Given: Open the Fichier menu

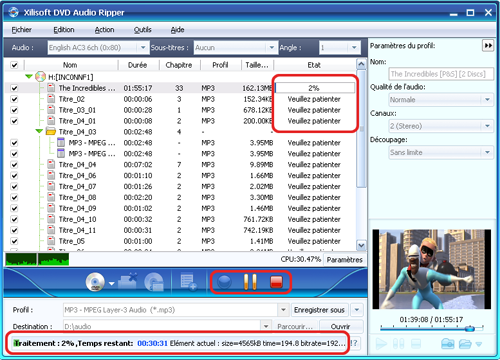Looking at the screenshot, I should [21, 30].
